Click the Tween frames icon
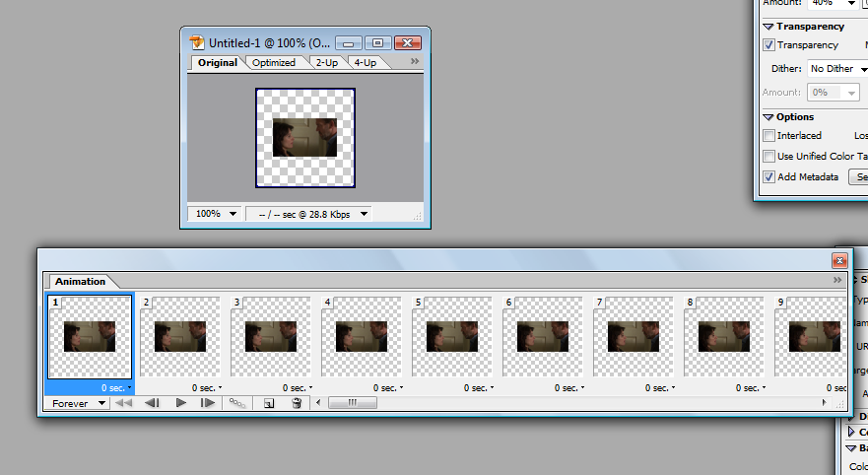This screenshot has width=868, height=475. [x=237, y=403]
